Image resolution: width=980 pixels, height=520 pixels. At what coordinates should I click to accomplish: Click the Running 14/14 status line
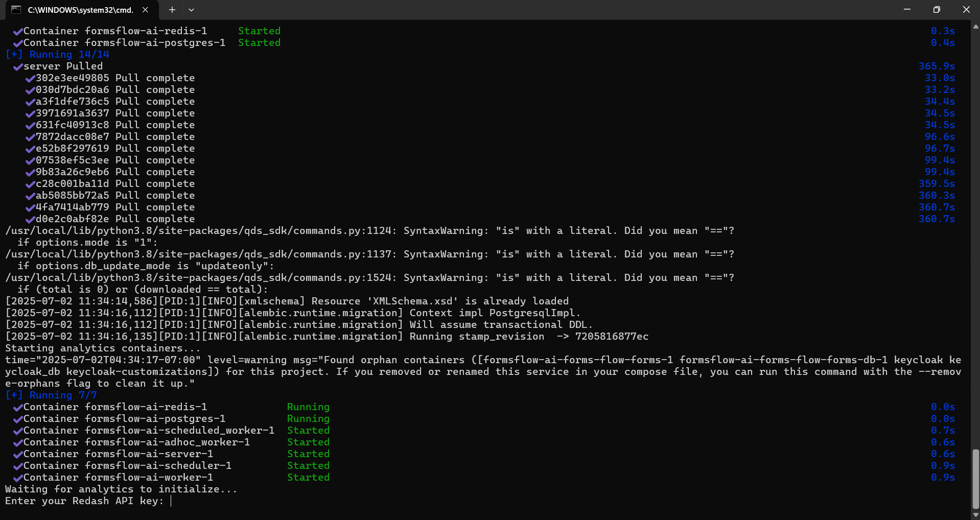coord(57,54)
